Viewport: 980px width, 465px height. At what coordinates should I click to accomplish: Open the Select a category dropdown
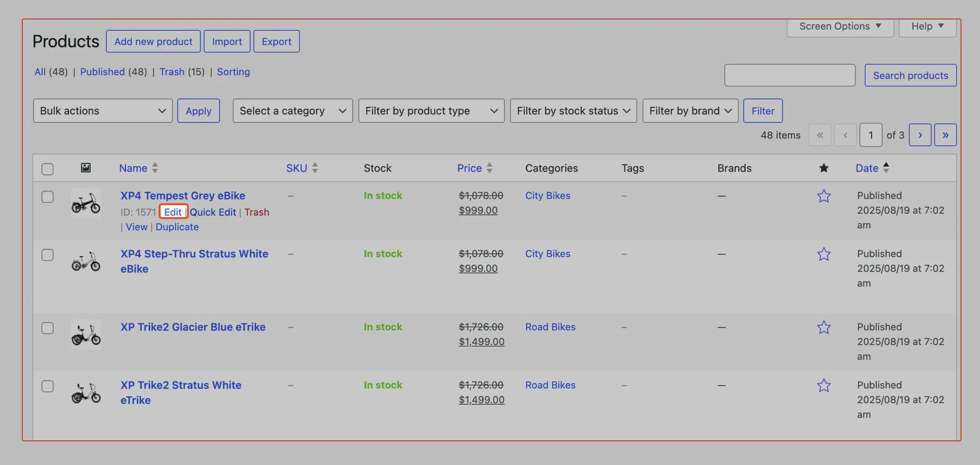(293, 110)
